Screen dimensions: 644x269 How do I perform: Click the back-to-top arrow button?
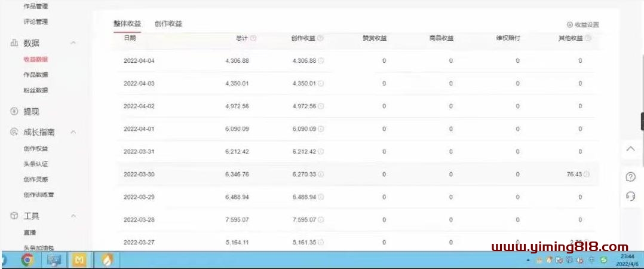coord(630,149)
